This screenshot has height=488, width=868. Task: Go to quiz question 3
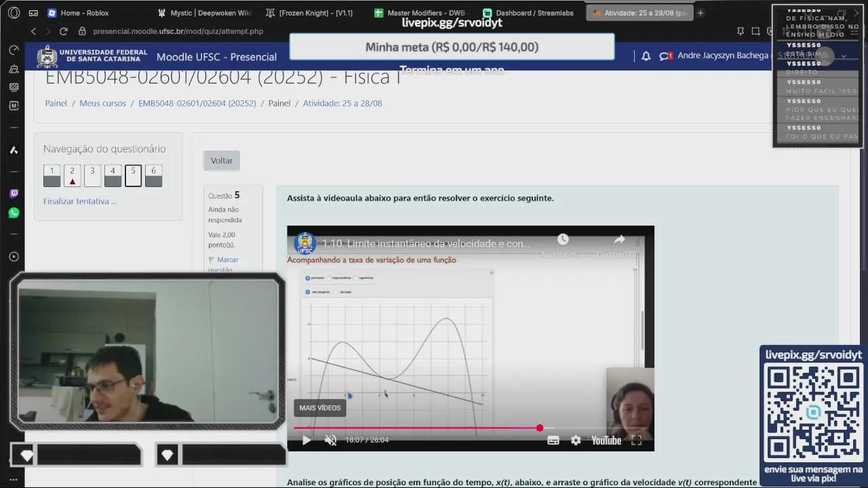(x=93, y=176)
